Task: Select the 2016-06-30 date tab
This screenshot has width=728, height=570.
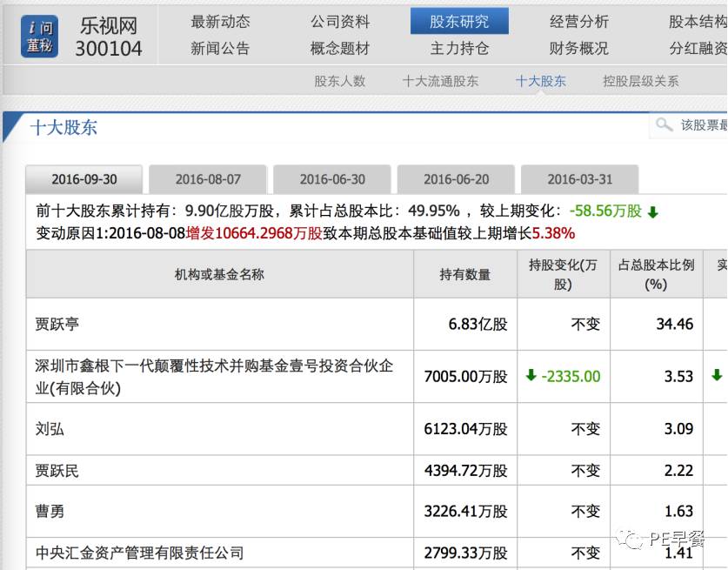Action: tap(332, 179)
